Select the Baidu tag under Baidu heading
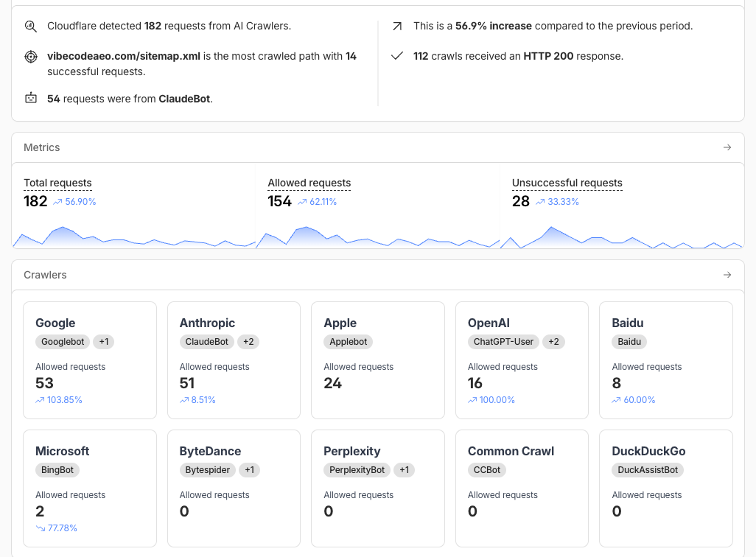 [629, 342]
